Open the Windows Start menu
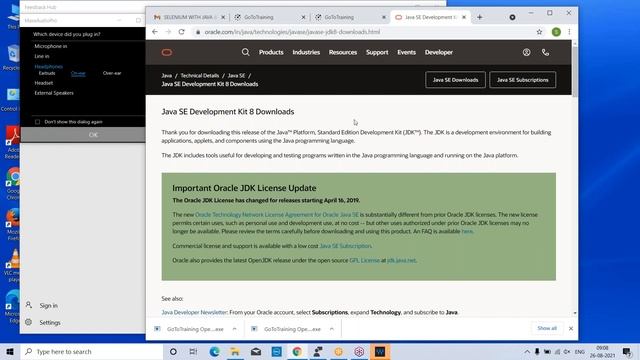 pos(10,351)
